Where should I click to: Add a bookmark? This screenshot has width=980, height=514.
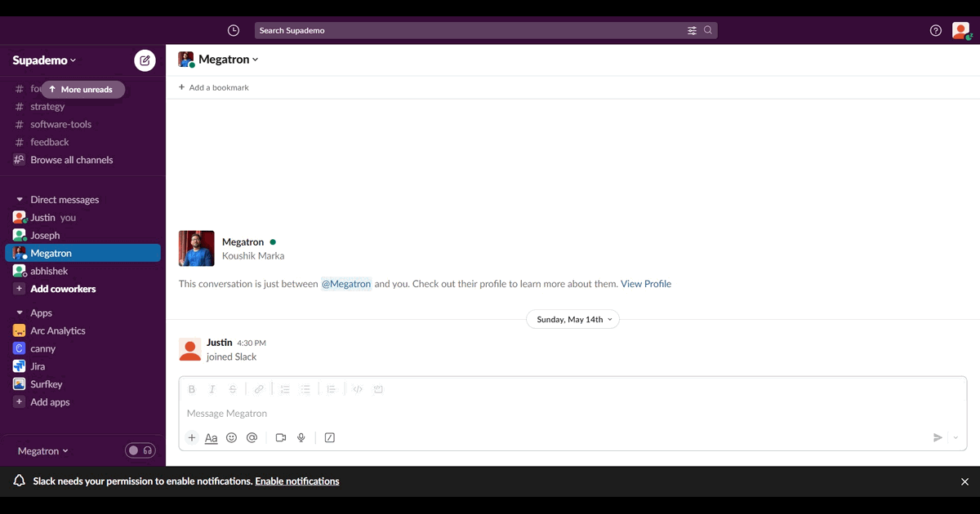[x=213, y=87]
